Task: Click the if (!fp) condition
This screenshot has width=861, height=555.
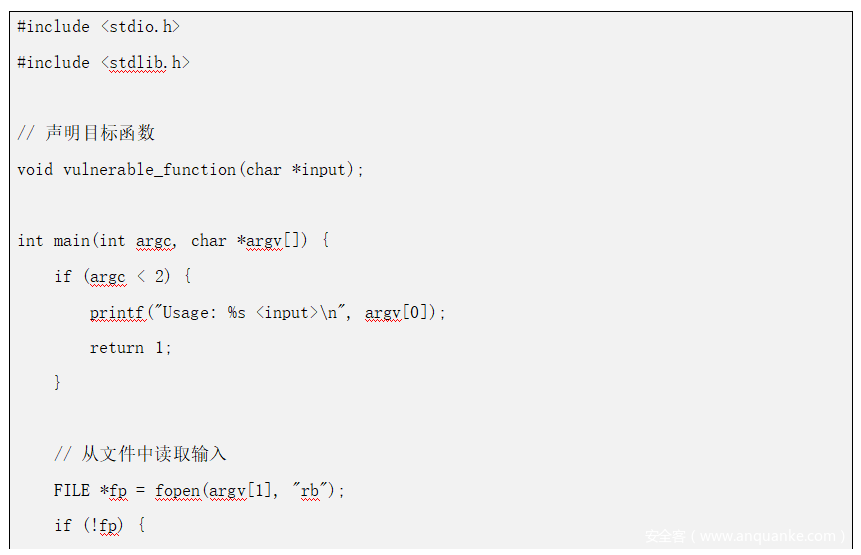Action: click(x=99, y=526)
